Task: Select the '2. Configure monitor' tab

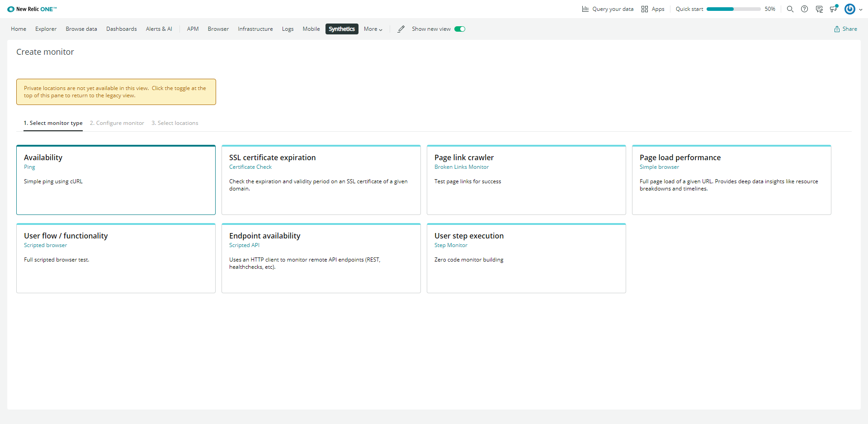Action: pyautogui.click(x=117, y=123)
